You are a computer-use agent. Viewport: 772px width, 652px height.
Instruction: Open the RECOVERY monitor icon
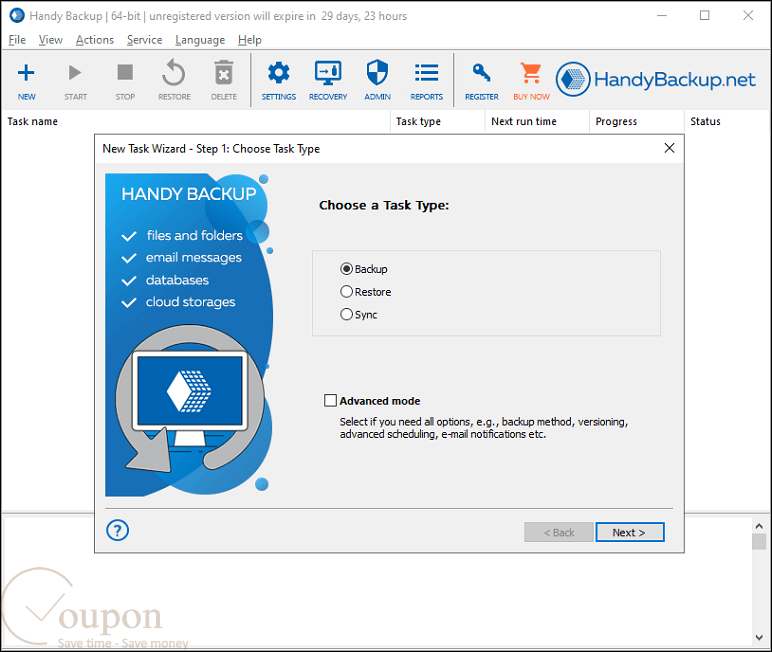[328, 73]
